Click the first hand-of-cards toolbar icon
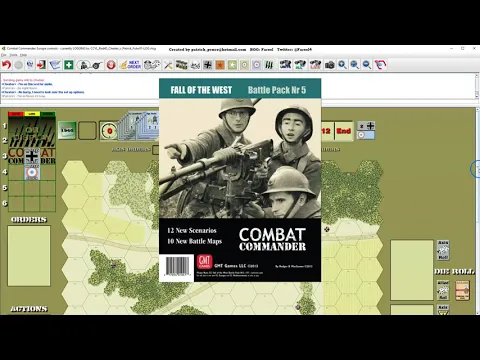 (285, 65)
